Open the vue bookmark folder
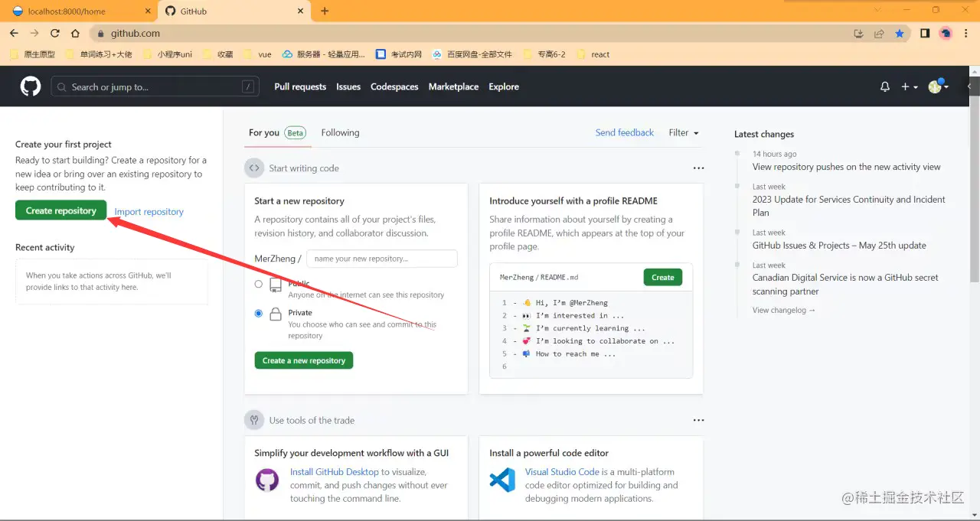Viewport: 980px width, 521px height. click(257, 54)
